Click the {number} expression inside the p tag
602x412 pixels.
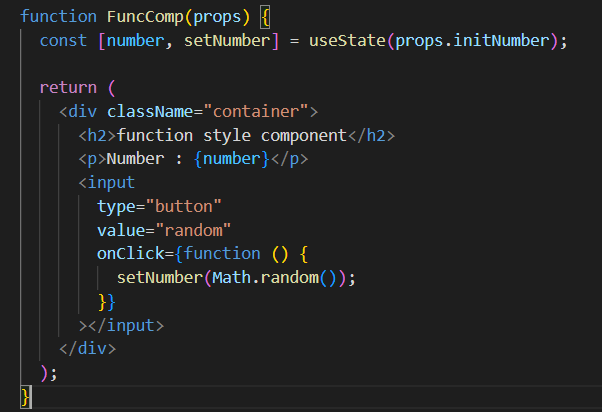(232, 159)
